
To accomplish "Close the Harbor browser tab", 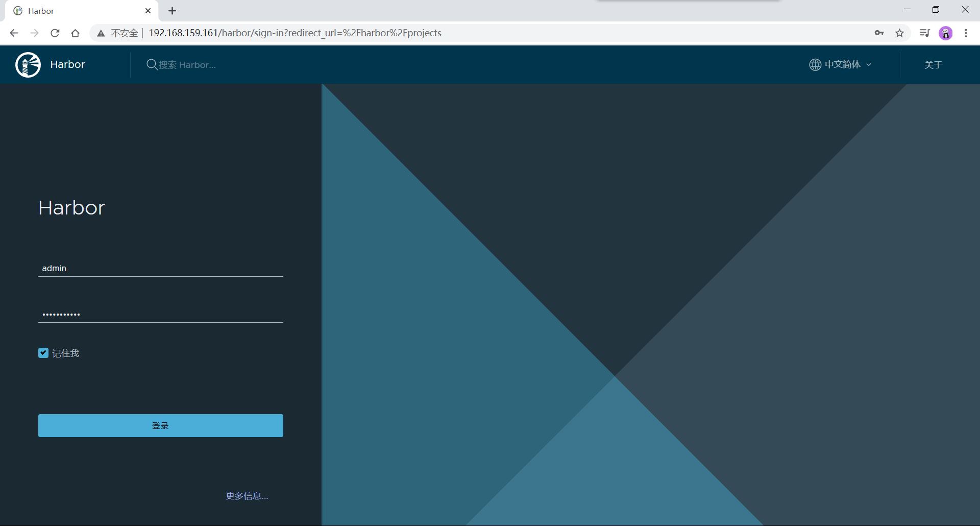I will 148,11.
